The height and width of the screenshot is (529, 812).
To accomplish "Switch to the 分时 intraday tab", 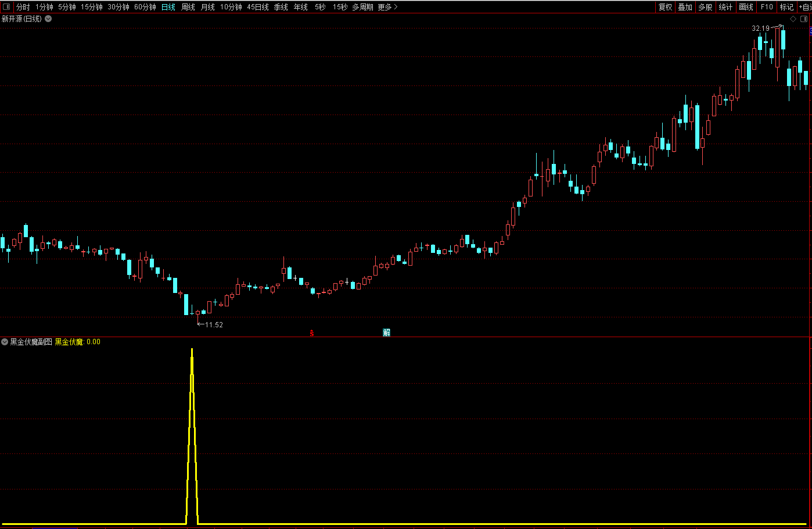I will coord(23,7).
